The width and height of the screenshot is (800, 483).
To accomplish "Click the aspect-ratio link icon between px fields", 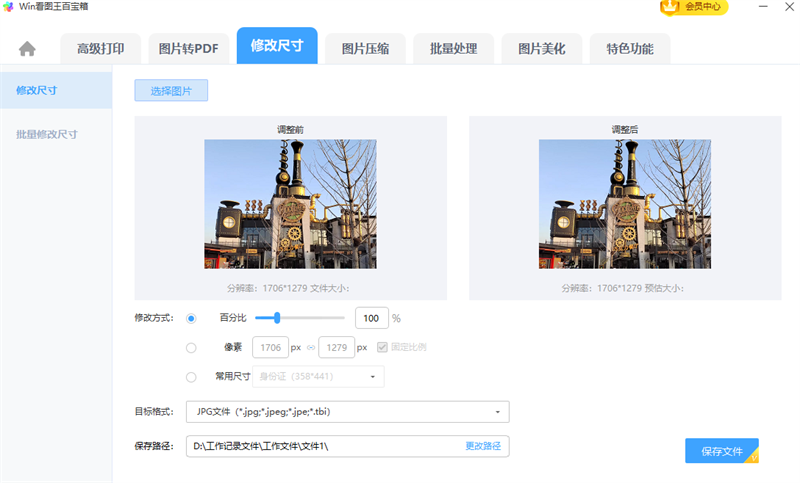I will click(x=310, y=348).
